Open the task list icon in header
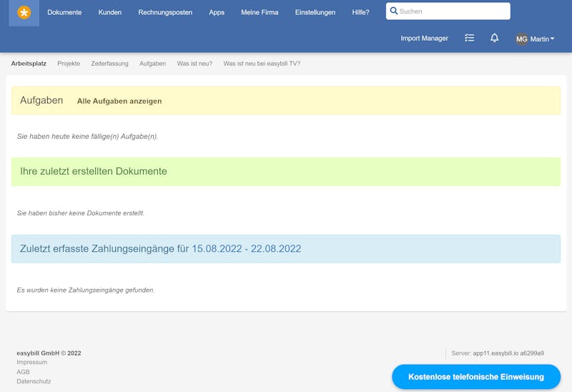The width and height of the screenshot is (572, 392). 469,38
